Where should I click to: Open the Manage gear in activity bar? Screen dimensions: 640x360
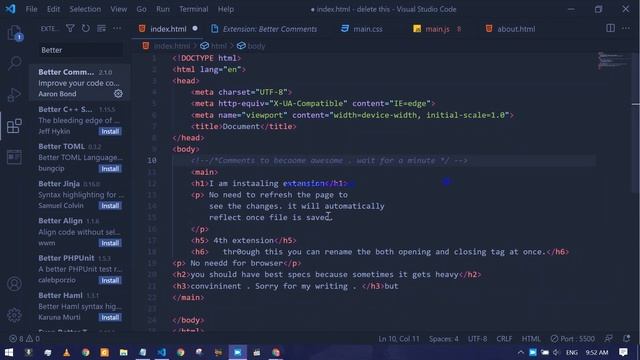(14, 315)
